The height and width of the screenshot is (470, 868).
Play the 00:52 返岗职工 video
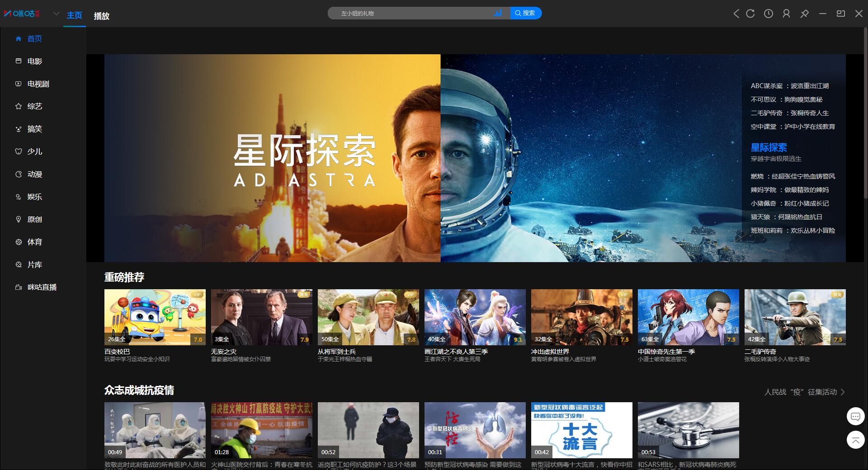[x=368, y=430]
